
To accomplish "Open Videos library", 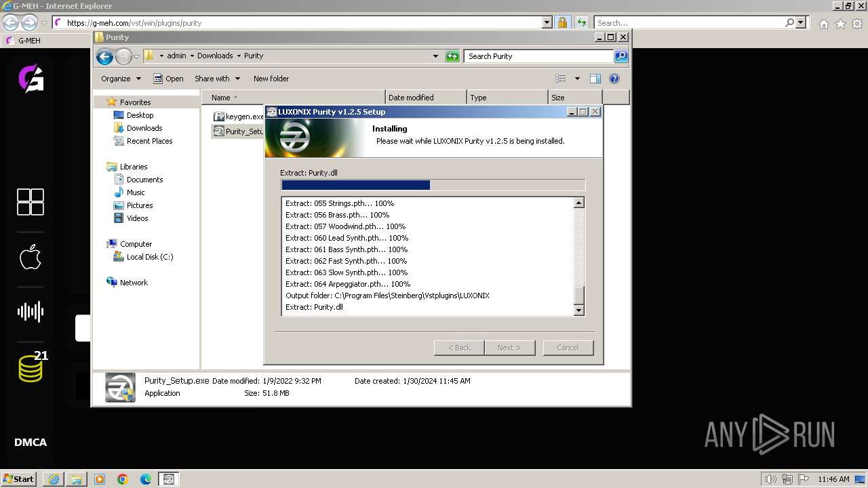I will tap(137, 218).
